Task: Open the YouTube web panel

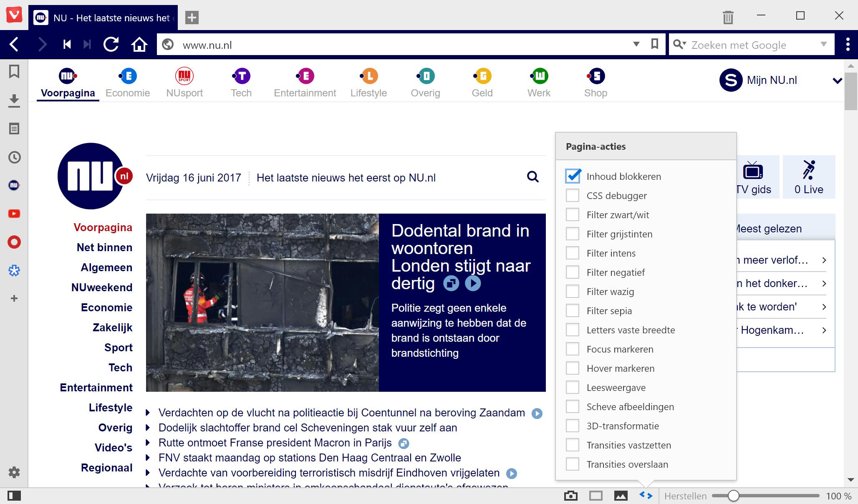Action: pos(15,214)
